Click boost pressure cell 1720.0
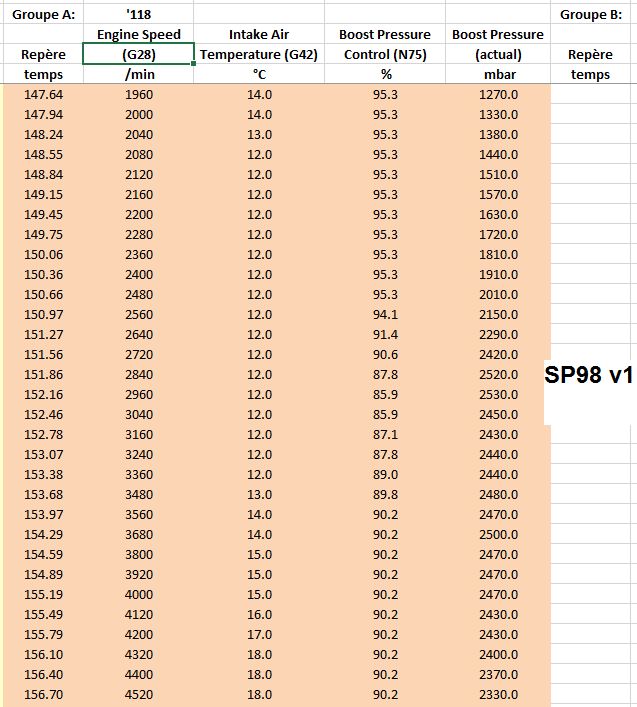Screen dimensions: 637x707 click(498, 234)
